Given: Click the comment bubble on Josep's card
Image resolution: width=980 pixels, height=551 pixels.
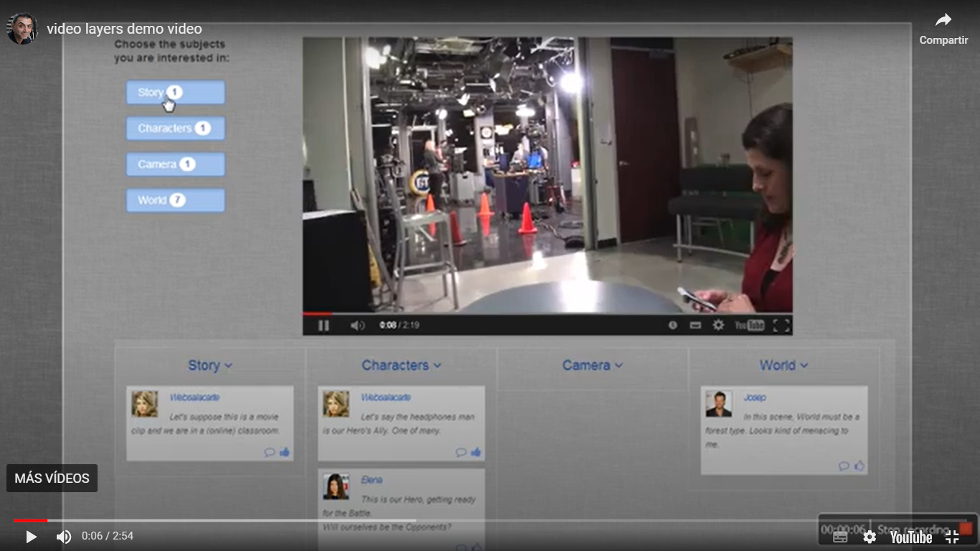Looking at the screenshot, I should click(x=844, y=466).
